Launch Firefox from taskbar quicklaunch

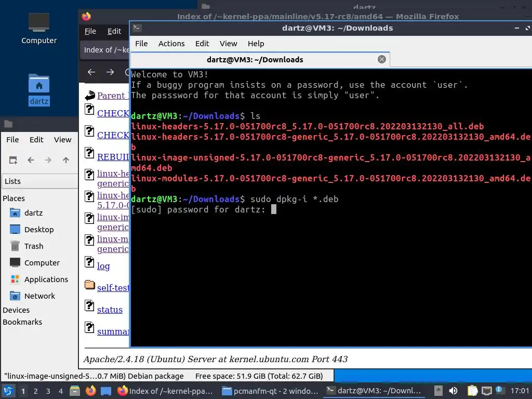[x=90, y=391]
